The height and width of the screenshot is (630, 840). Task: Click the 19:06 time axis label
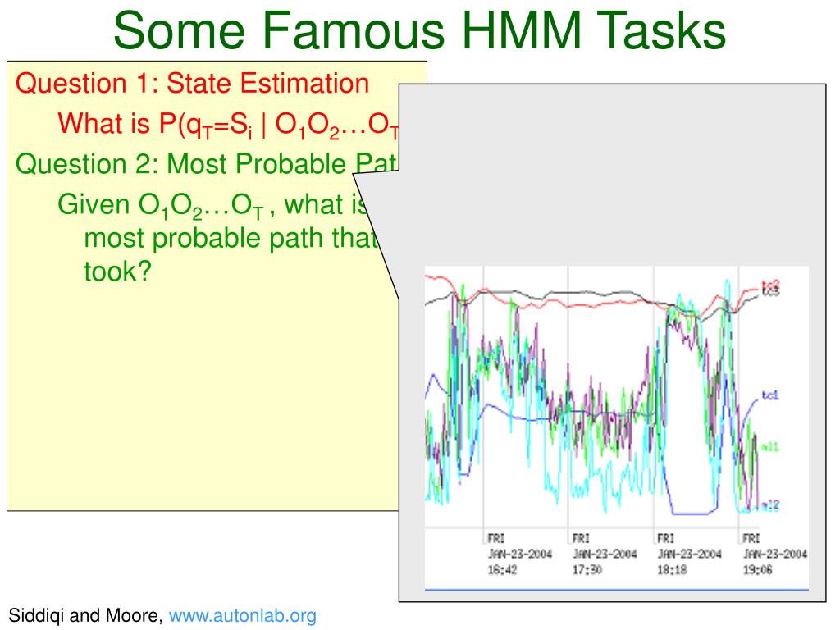click(757, 570)
